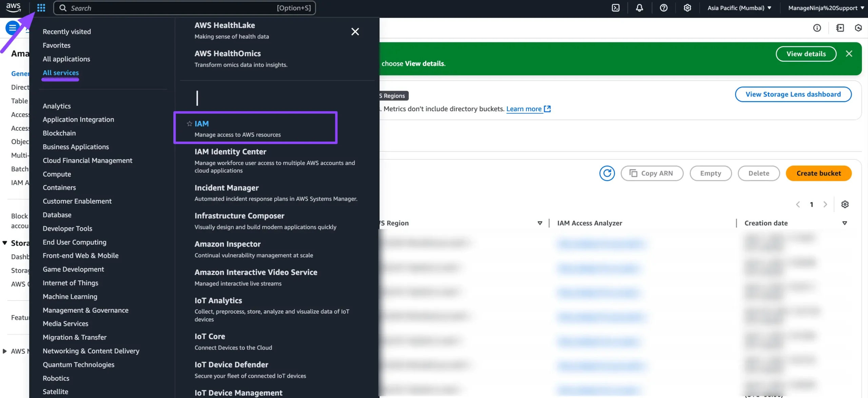Viewport: 868px width, 398px height.
Task: Focus the top Search field
Action: [x=184, y=8]
